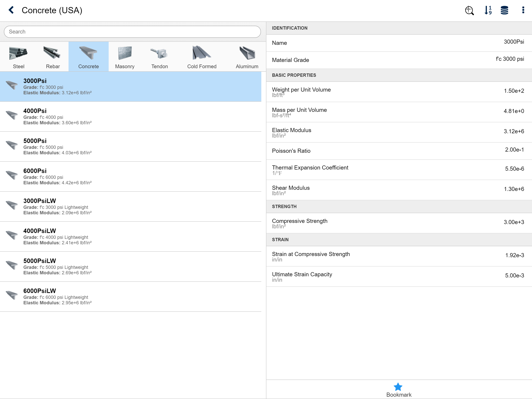
Task: Click the Material Grade property row
Action: tap(399, 60)
